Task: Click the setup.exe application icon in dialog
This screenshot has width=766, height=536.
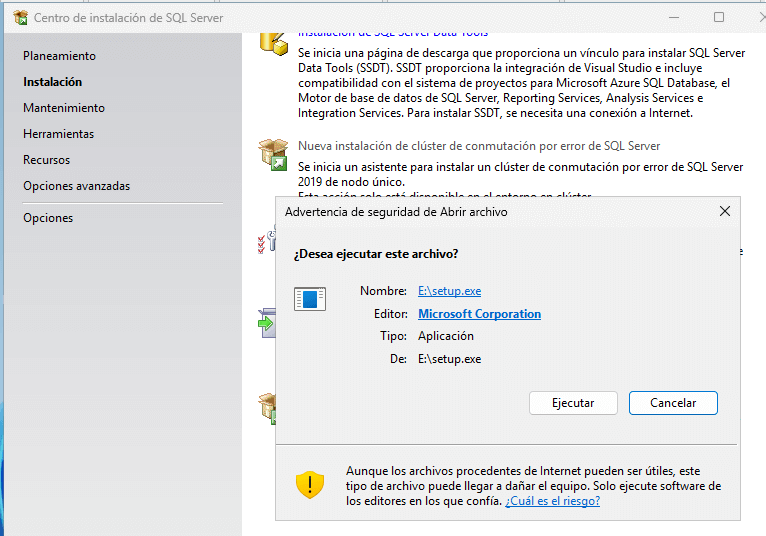Action: [310, 298]
